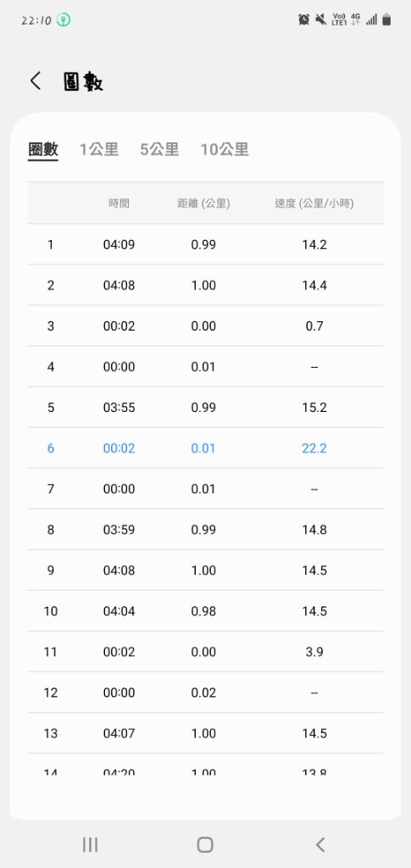
Task: Switch to the 5公里 tab
Action: click(x=159, y=149)
